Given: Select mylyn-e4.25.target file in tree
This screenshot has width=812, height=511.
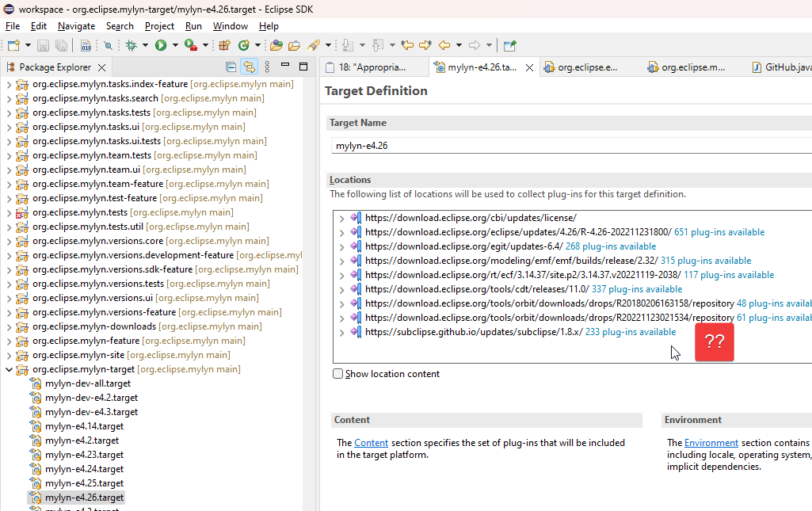Looking at the screenshot, I should pos(84,483).
